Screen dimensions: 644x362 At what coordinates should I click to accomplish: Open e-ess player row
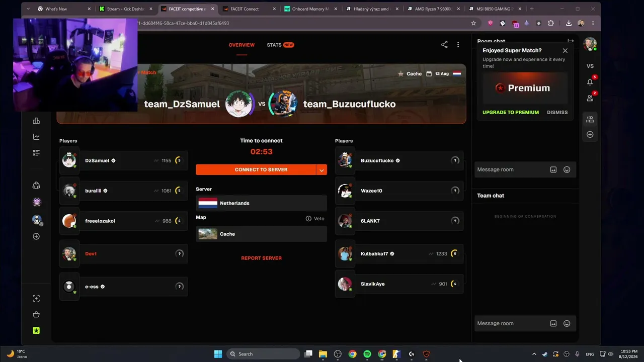click(123, 287)
